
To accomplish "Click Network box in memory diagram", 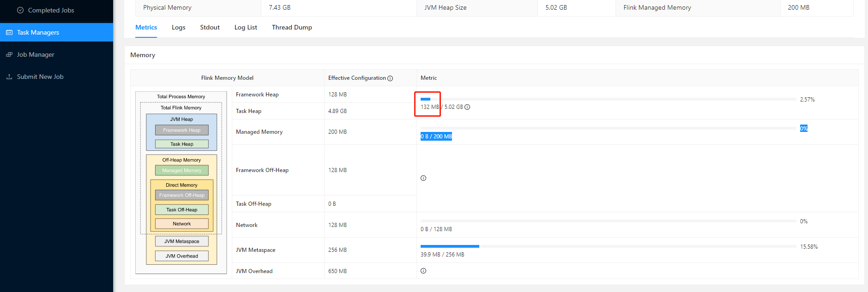I will [x=182, y=224].
